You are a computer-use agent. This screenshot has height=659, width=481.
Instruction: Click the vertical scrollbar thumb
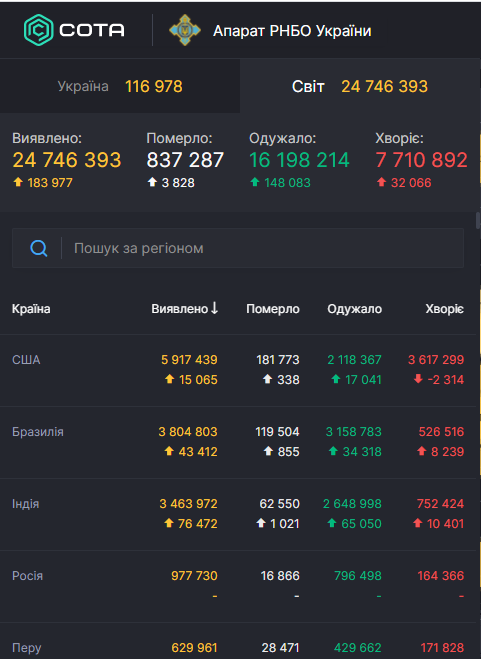478,220
